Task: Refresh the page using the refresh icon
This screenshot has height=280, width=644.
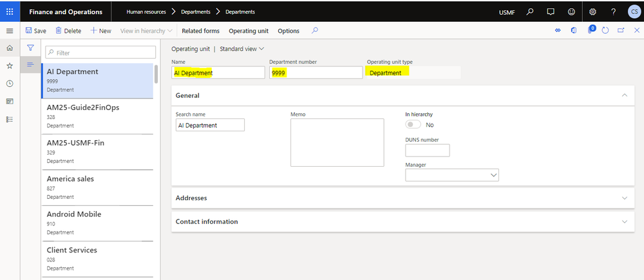Action: pyautogui.click(x=605, y=30)
